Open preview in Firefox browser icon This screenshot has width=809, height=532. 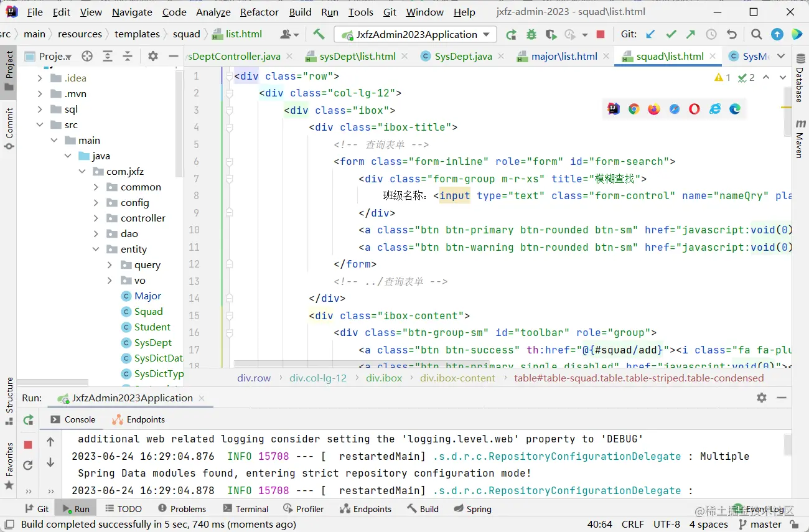point(653,110)
